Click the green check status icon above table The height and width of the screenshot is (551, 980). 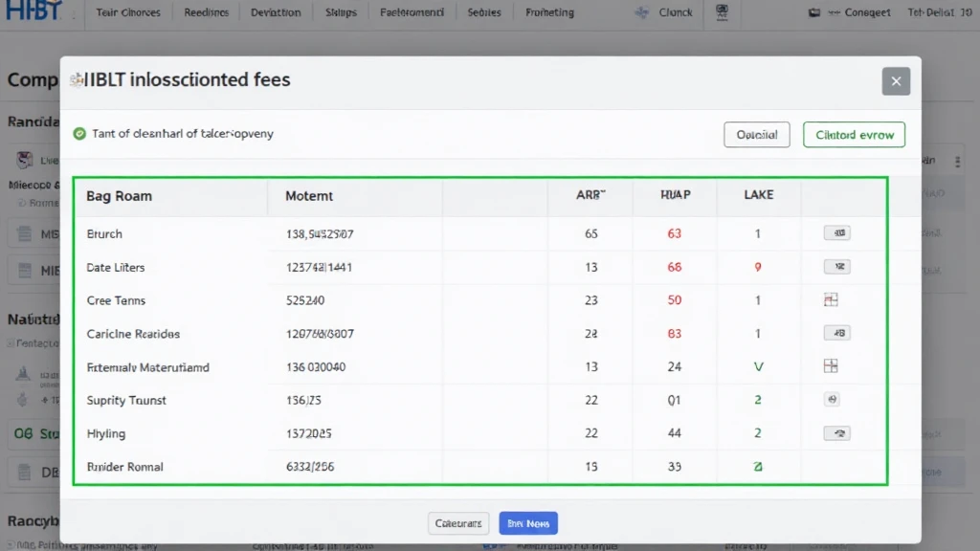coord(79,134)
